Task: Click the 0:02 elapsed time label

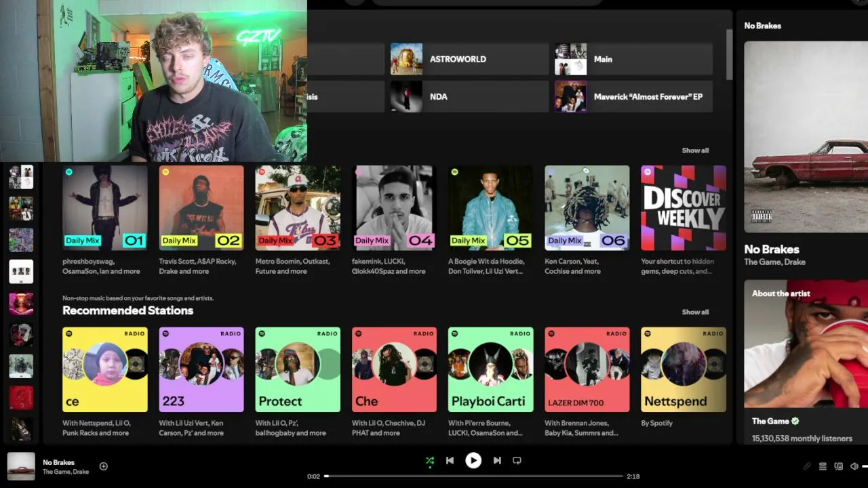Action: 313,476
